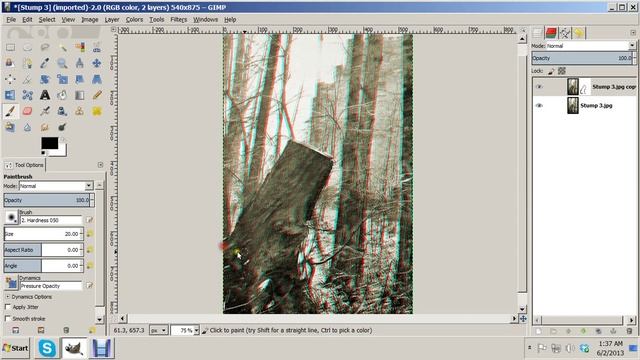The height and width of the screenshot is (360, 640).
Task: Toggle the lock pixels brush icon
Action: (551, 71)
